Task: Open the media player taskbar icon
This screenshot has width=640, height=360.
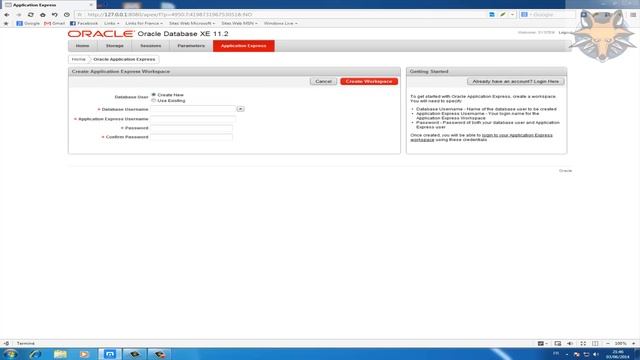Action: (84, 354)
